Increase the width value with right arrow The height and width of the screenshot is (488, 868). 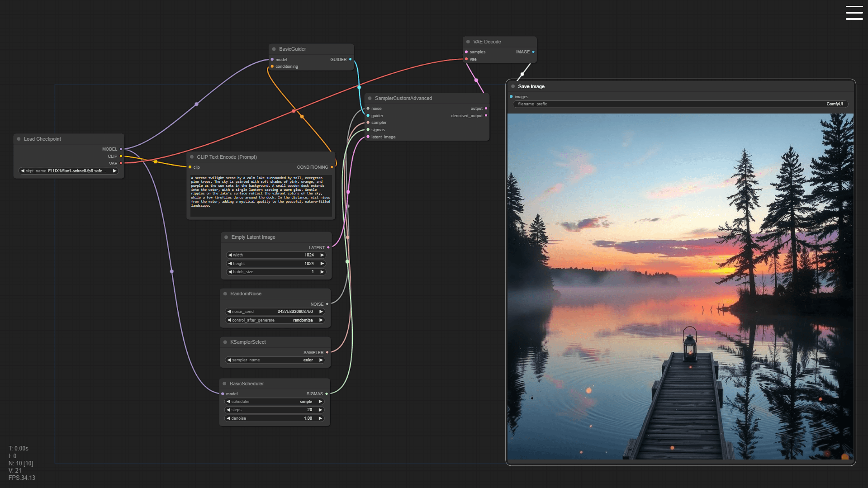(322, 255)
